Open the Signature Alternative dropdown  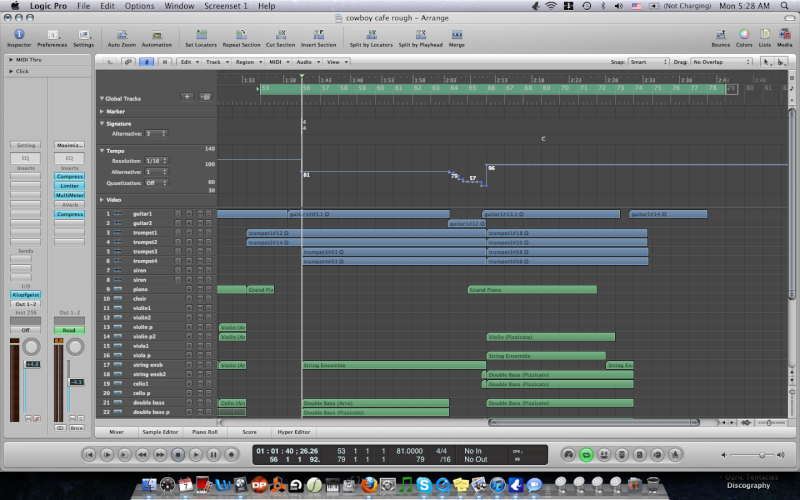(x=156, y=134)
